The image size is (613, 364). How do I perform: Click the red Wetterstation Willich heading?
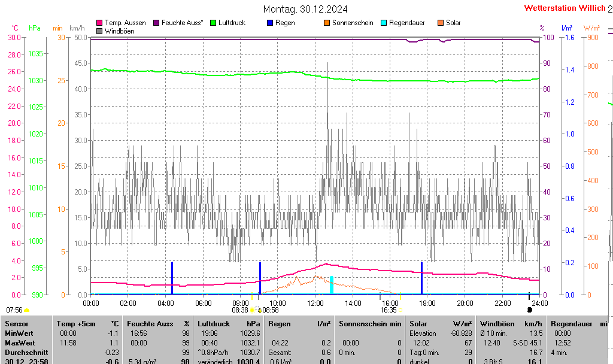click(x=565, y=8)
